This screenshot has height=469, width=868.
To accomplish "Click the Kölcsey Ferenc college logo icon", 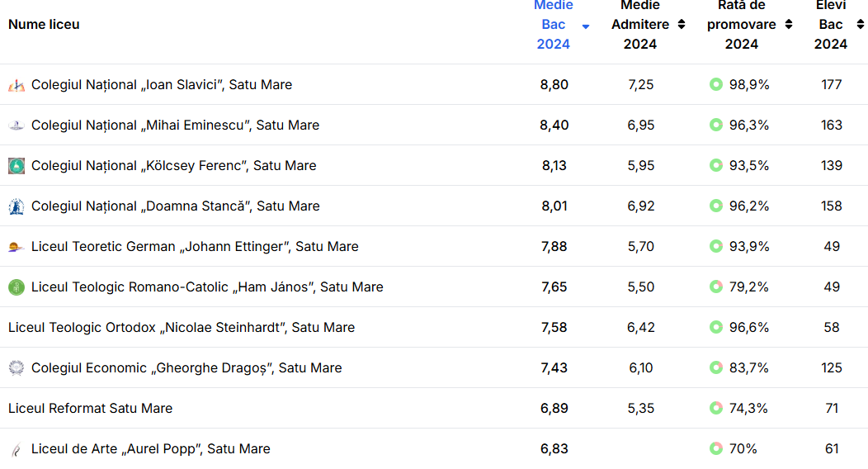I will pos(17,166).
